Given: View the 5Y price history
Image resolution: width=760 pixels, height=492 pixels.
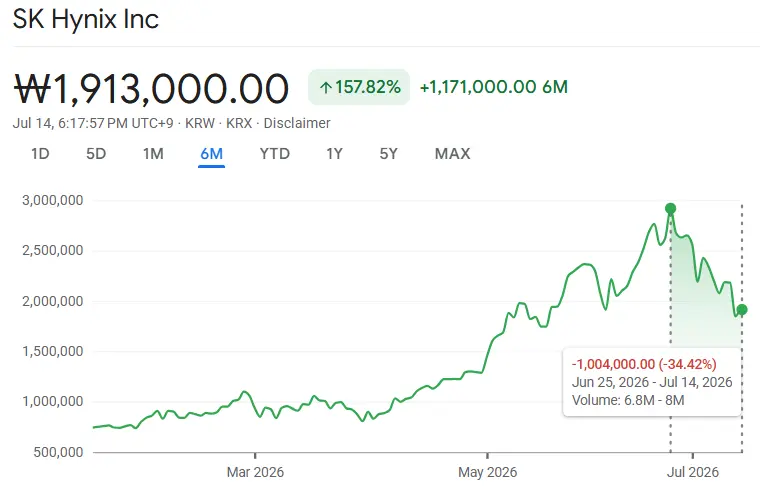Looking at the screenshot, I should 388,154.
